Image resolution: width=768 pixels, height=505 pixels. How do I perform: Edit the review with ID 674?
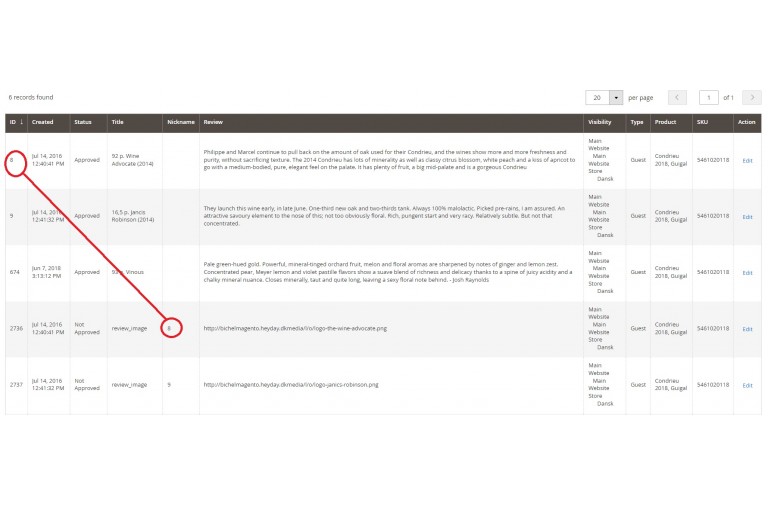tap(747, 273)
